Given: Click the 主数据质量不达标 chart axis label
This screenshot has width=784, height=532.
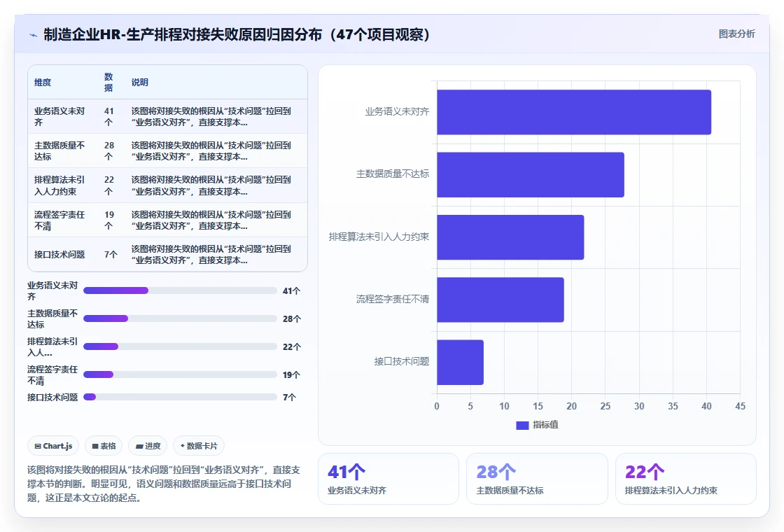Looking at the screenshot, I should pyautogui.click(x=393, y=174).
